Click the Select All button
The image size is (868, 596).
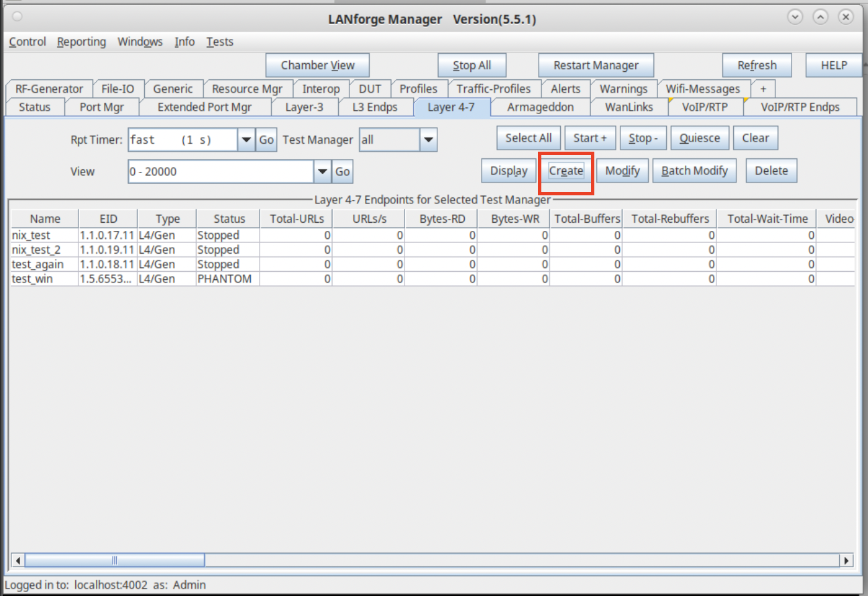coord(529,138)
